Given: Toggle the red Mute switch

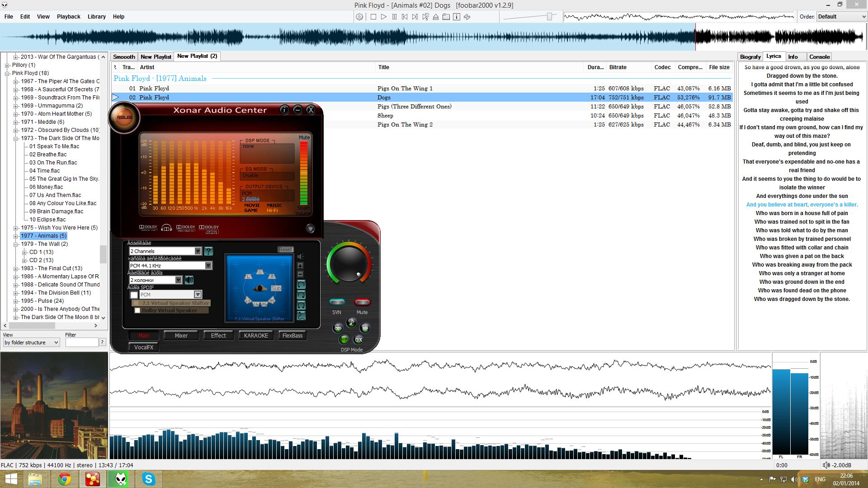Looking at the screenshot, I should click(362, 302).
